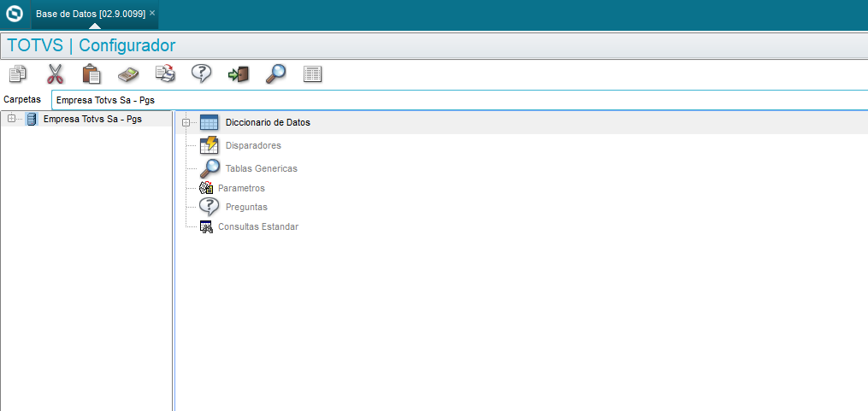
Task: Select Tablas Genericas item
Action: 262,168
